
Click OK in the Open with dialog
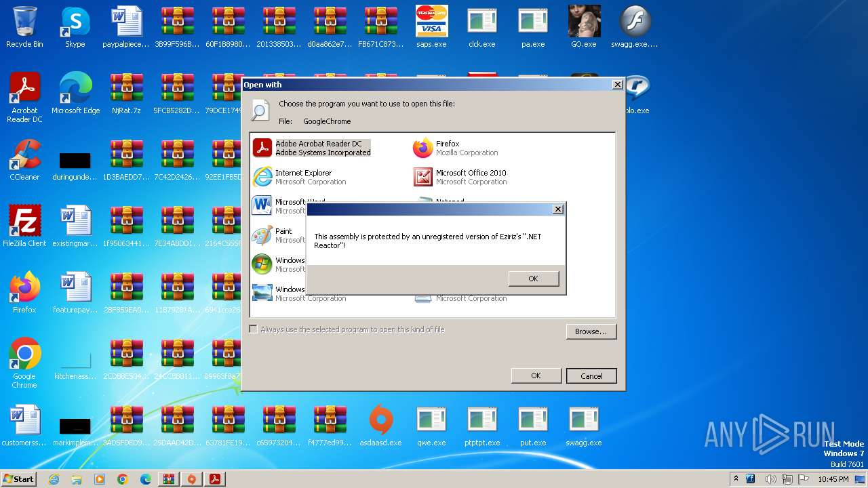coord(536,375)
